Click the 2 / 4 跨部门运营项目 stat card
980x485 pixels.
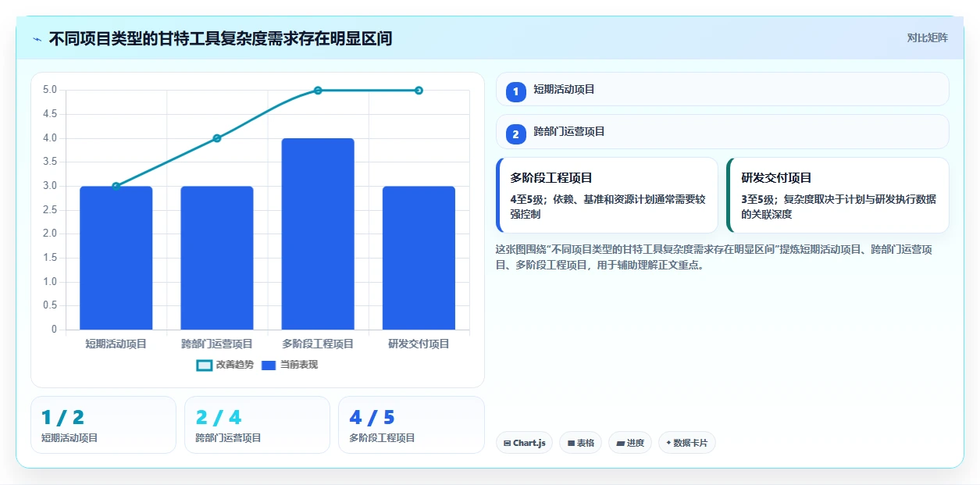tap(257, 425)
